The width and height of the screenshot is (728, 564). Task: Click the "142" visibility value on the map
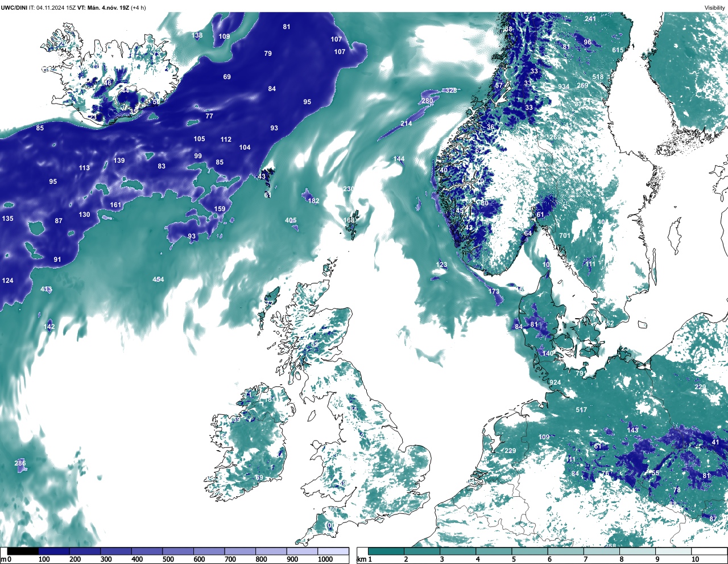click(49, 327)
